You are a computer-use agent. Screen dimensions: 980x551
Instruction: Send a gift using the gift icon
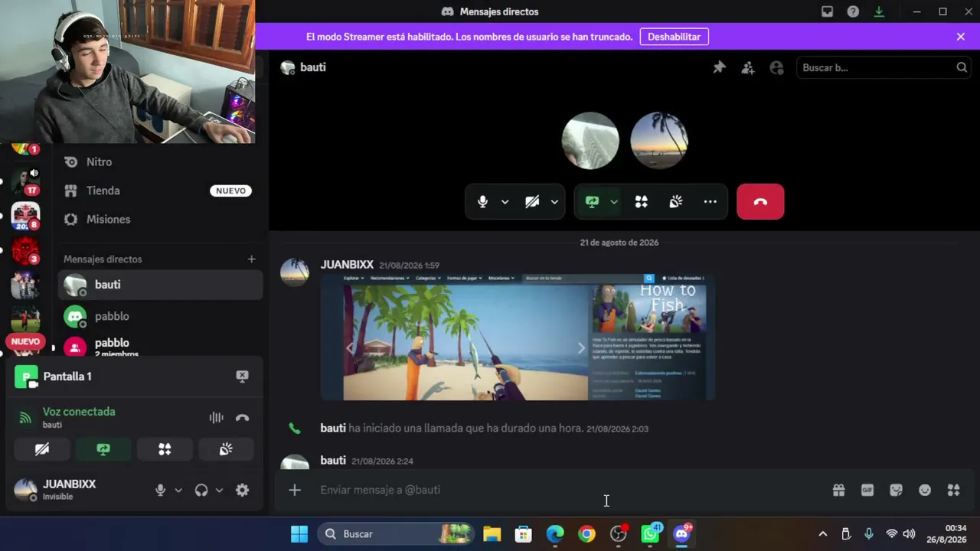click(x=839, y=490)
